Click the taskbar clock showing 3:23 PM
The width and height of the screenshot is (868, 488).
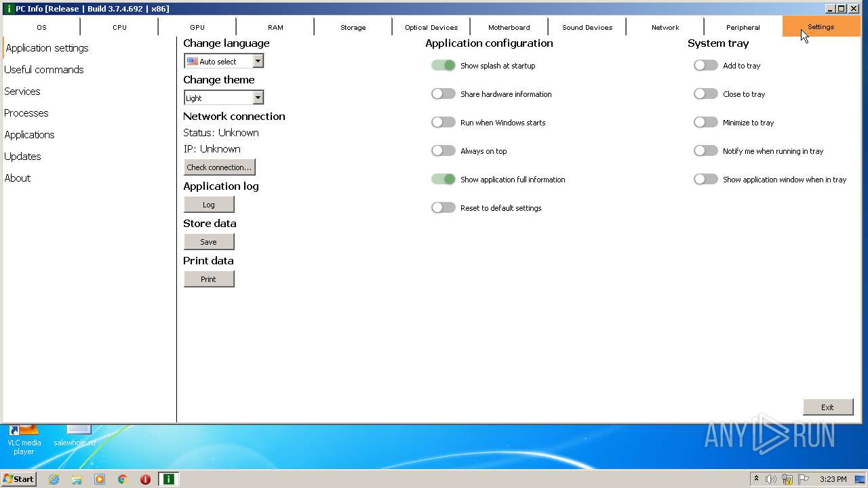833,479
